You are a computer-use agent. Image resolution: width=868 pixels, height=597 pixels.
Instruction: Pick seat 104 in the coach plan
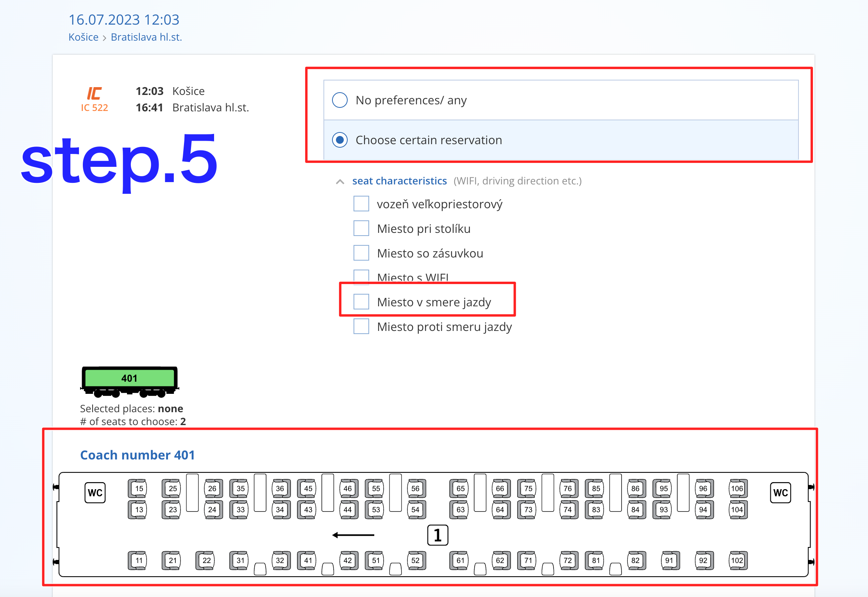738,509
